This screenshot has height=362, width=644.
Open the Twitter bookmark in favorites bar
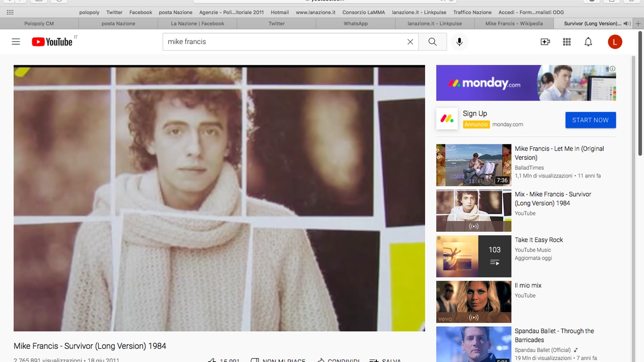(114, 12)
